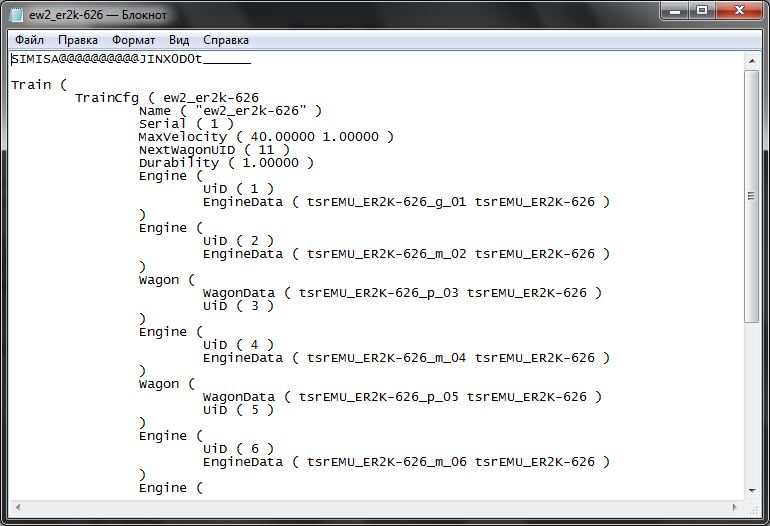This screenshot has width=770, height=526.
Task: Click the SIMISA@@@@@@@@@@JINX0D0t header line
Action: 131,59
